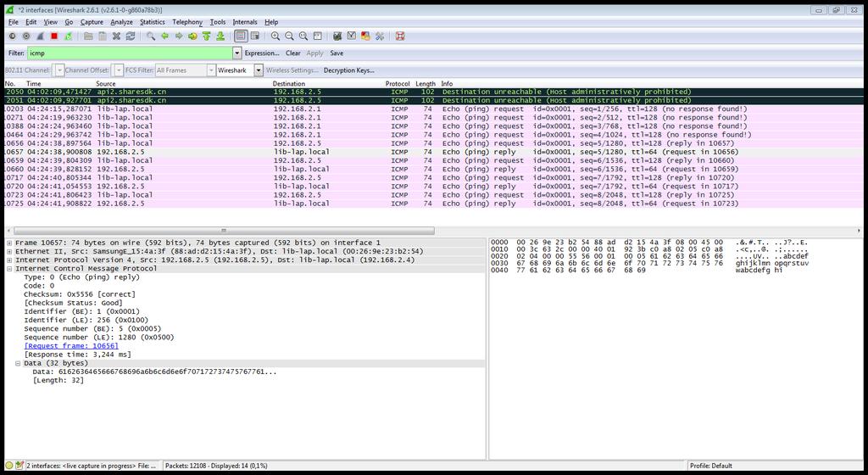Stop the running live capture
Screen dimensions: 868x475
pos(54,36)
